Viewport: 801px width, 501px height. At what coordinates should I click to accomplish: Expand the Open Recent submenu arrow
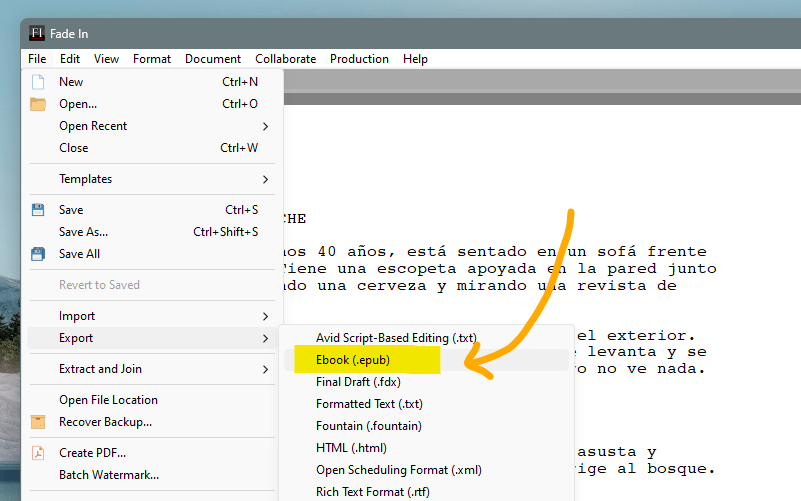[265, 126]
